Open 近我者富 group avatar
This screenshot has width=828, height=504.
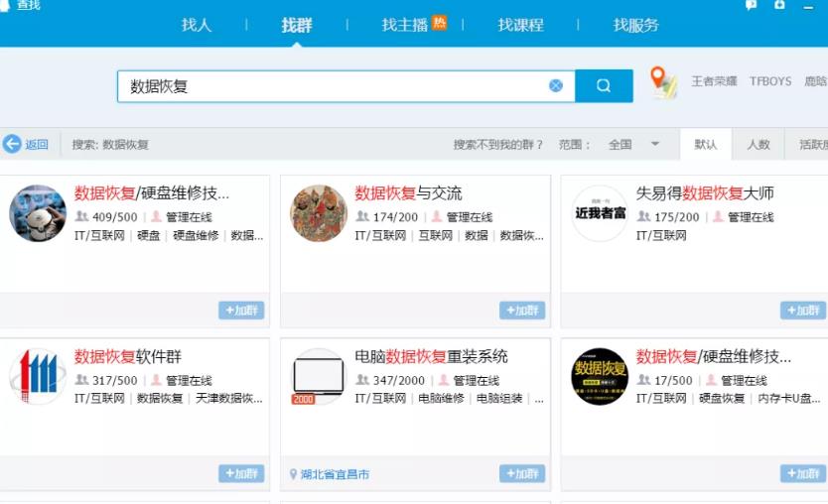click(x=600, y=213)
